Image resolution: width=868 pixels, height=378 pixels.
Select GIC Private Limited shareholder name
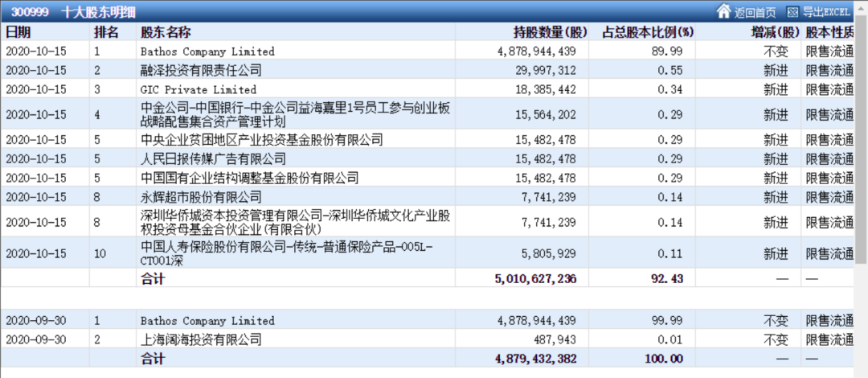tap(199, 89)
